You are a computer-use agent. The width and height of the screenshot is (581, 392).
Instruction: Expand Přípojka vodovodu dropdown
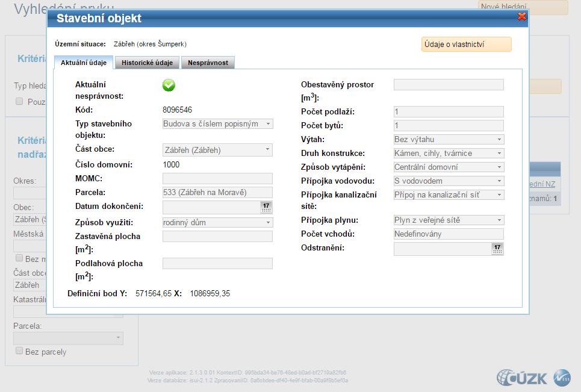(x=499, y=181)
